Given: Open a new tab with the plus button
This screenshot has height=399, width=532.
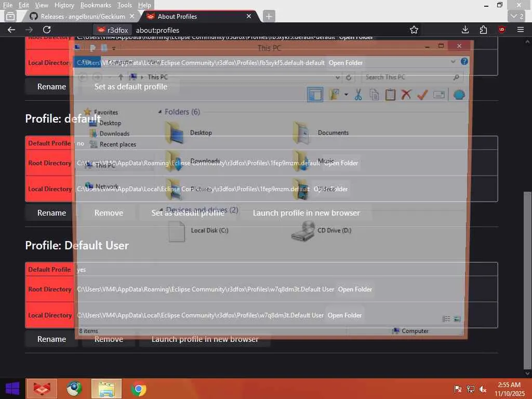Looking at the screenshot, I should pyautogui.click(x=269, y=16).
